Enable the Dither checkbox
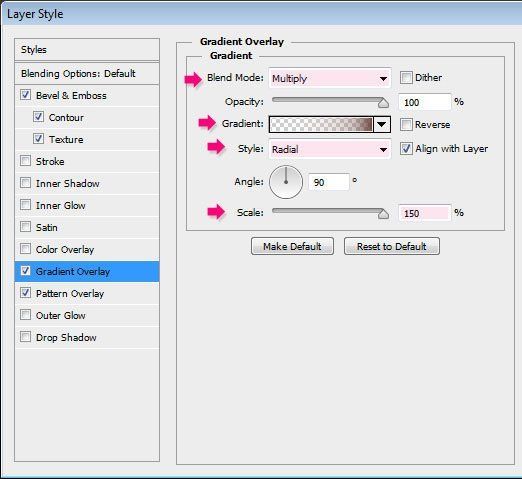 (406, 77)
